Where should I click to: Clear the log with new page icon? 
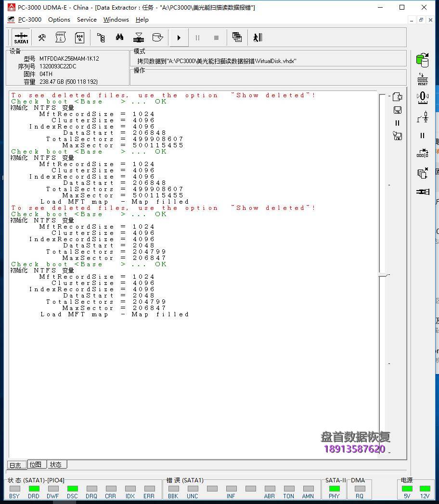point(398,97)
